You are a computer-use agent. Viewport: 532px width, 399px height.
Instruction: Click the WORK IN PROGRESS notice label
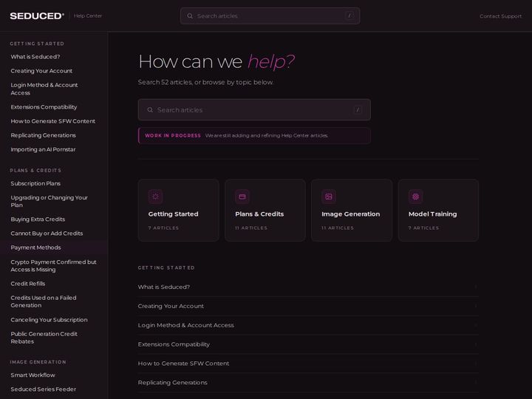173,136
